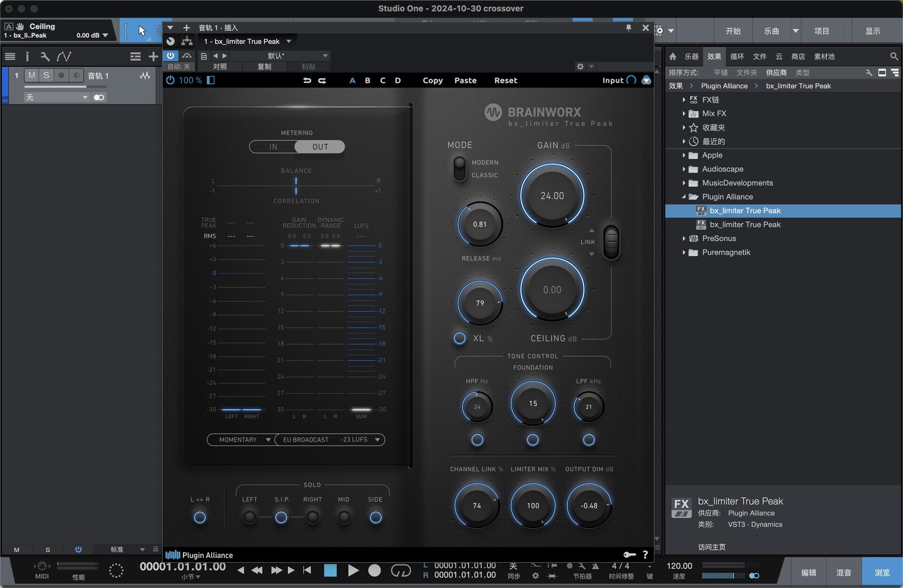Select the arrow tool in toolbar

(x=142, y=31)
